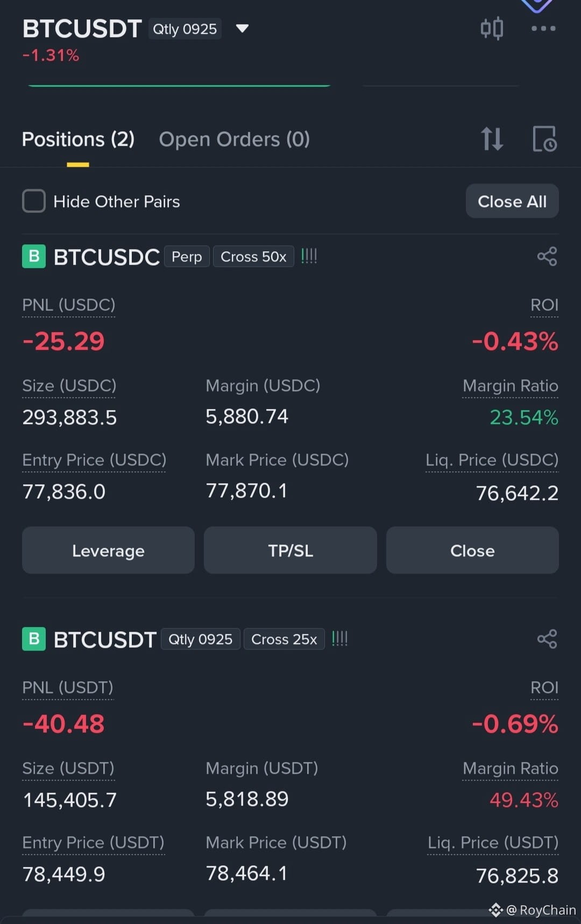Tap the sort positions arrows icon

(492, 139)
